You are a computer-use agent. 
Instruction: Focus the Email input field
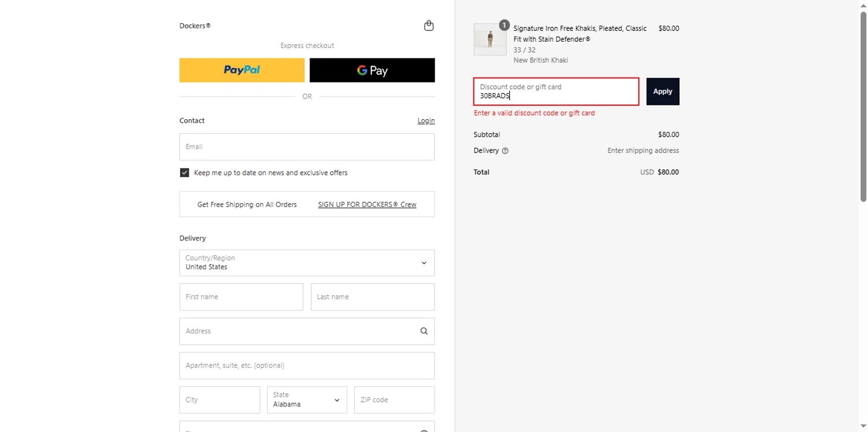pos(307,147)
